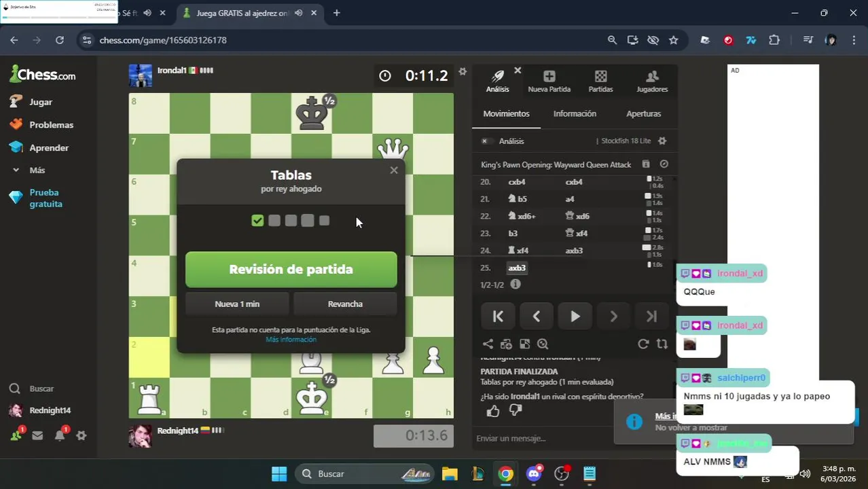
Task: Go back one move
Action: pyautogui.click(x=537, y=316)
